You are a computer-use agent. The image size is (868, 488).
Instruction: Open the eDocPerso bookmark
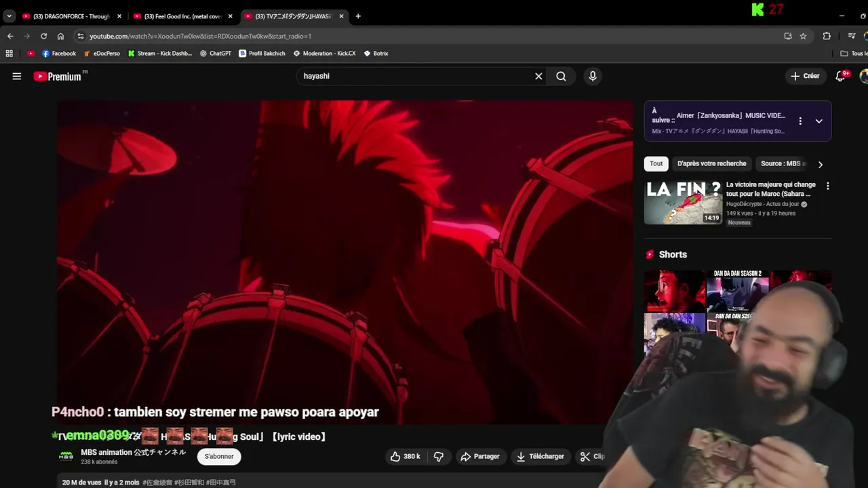[x=102, y=54]
